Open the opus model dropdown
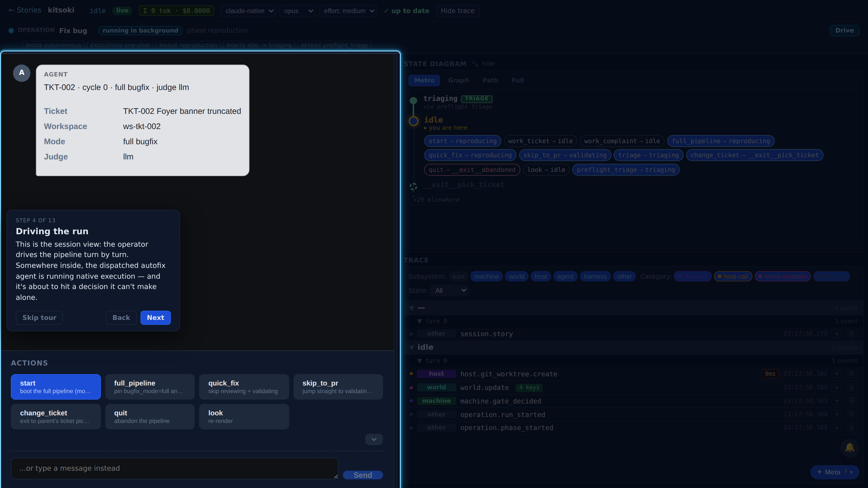868x488 pixels. [x=297, y=11]
